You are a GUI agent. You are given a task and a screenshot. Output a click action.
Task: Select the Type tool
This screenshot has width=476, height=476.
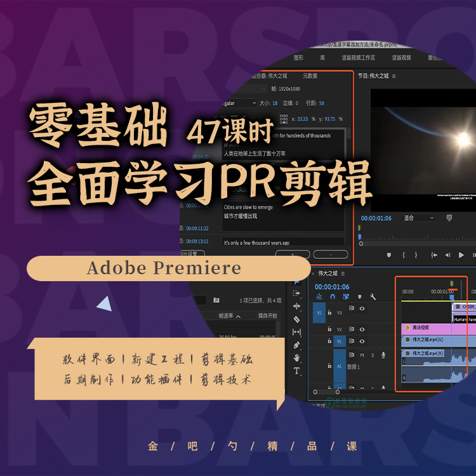(x=296, y=371)
